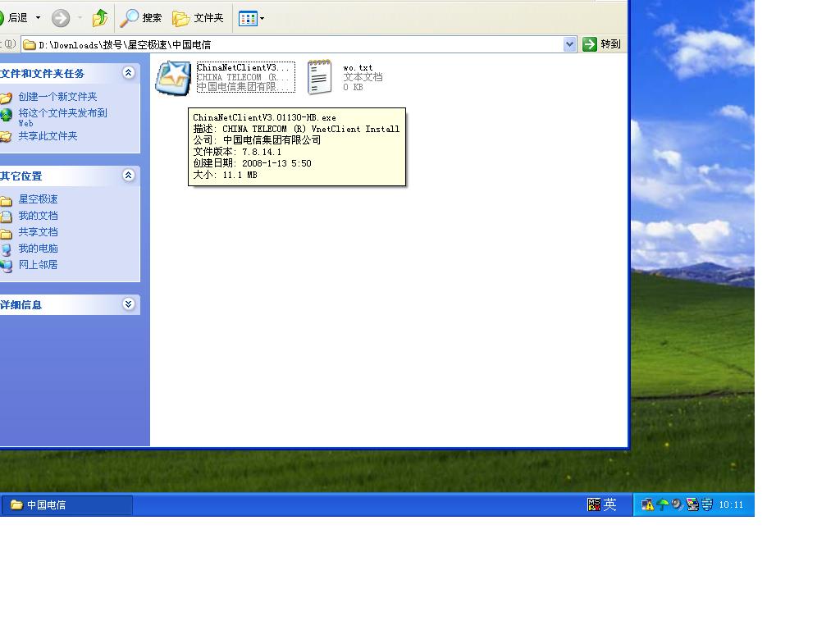Screen dimensions: 840x630
Task: Select the wo.txt notepad file icon
Action: tap(320, 77)
